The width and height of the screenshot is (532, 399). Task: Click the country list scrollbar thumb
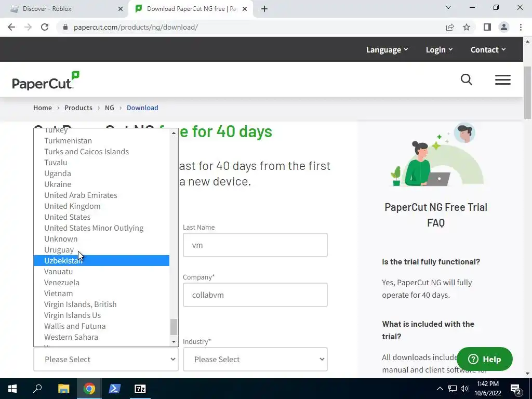pyautogui.click(x=174, y=327)
